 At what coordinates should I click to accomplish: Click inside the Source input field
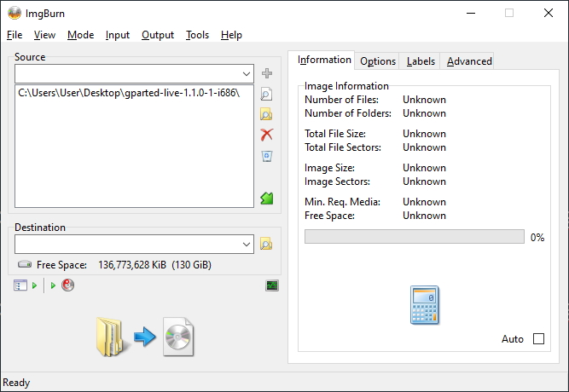[x=128, y=74]
